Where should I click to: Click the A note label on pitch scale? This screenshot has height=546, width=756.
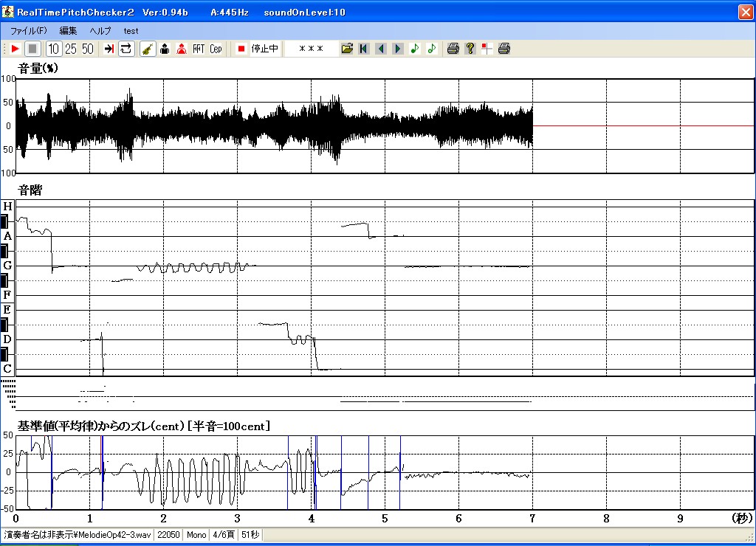pyautogui.click(x=7, y=236)
